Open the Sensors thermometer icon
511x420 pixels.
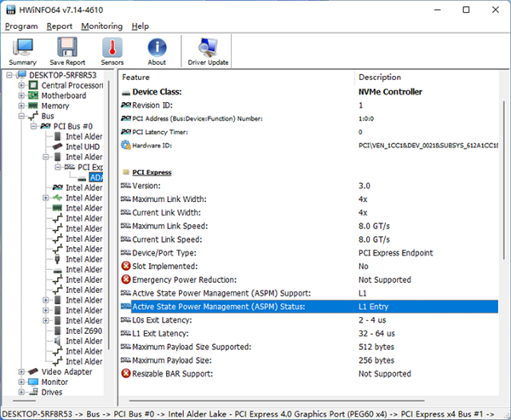point(112,51)
